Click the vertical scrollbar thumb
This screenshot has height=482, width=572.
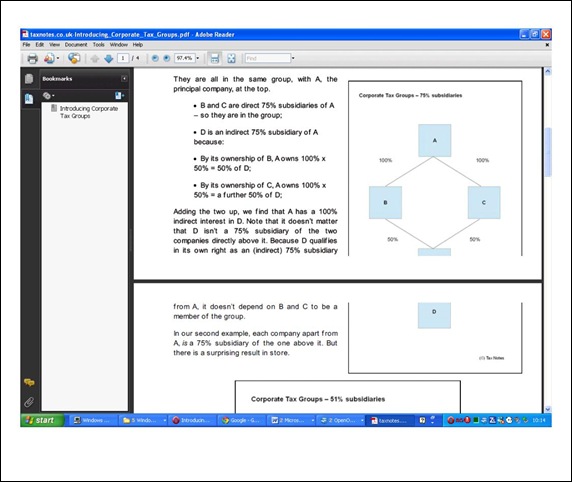548,152
